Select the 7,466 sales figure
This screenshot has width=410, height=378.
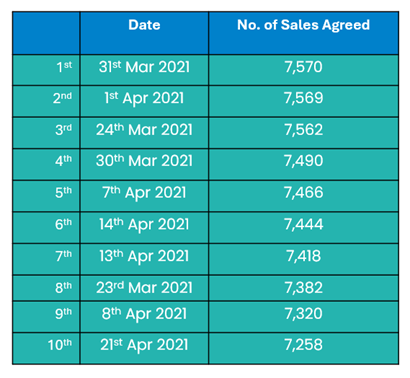pyautogui.click(x=303, y=193)
